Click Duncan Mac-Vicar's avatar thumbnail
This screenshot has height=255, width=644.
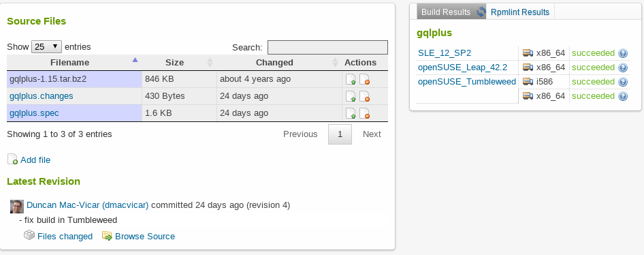(17, 207)
